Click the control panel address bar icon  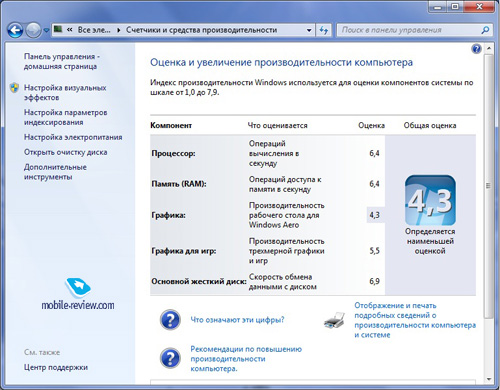pos(58,30)
